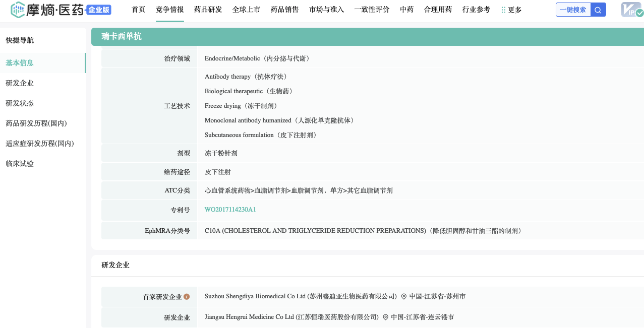Click the 研发企业 section heading in content
This screenshot has height=328, width=644.
tap(115, 265)
